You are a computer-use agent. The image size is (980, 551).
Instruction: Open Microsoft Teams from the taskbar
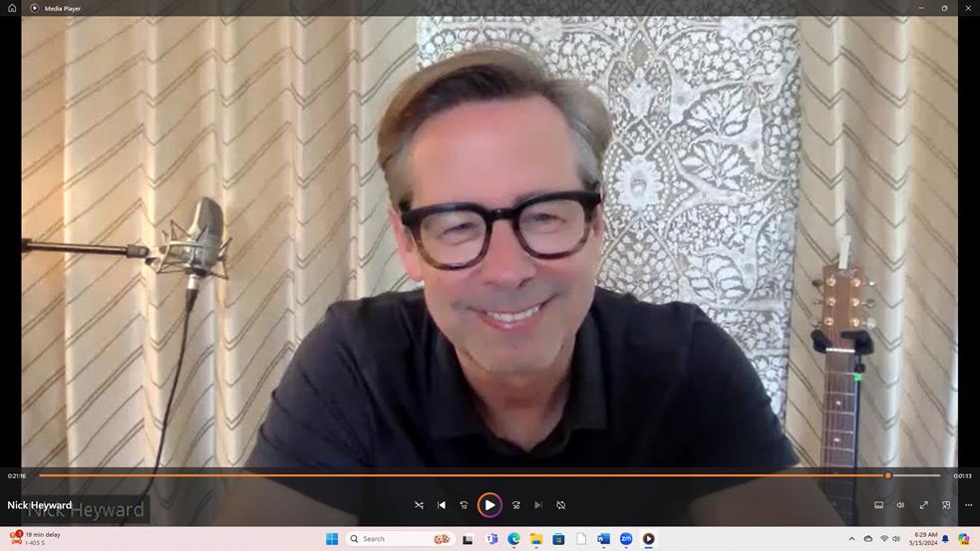pos(491,538)
